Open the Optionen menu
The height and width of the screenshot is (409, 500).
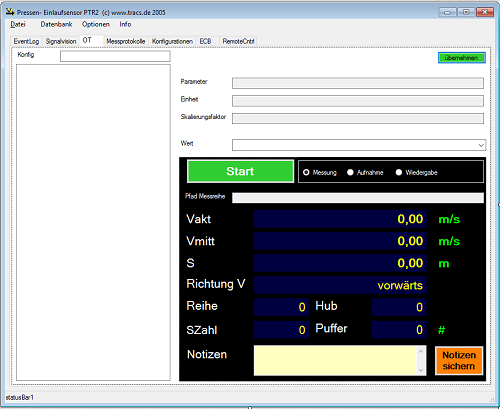point(96,24)
